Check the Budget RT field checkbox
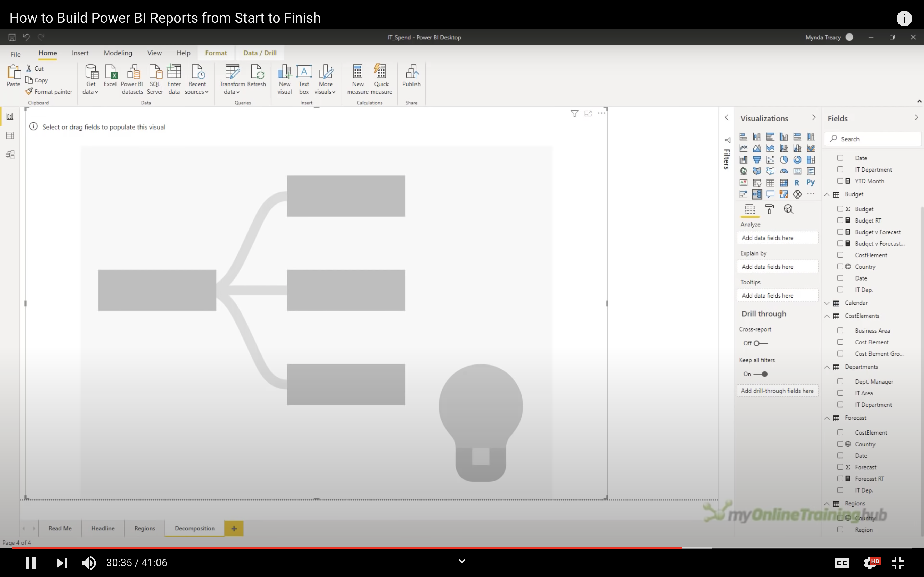The image size is (924, 577). pyautogui.click(x=840, y=220)
